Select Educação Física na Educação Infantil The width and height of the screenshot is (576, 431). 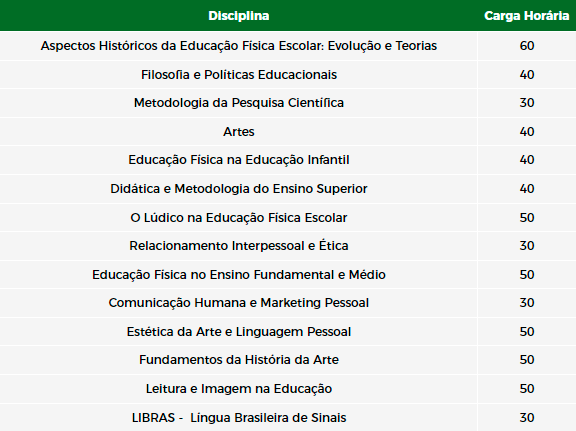pos(239,160)
